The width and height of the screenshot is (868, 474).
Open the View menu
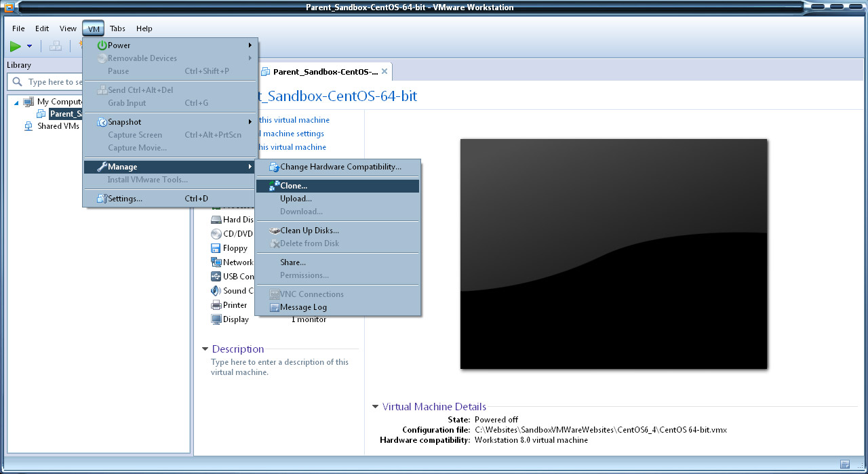(68, 28)
